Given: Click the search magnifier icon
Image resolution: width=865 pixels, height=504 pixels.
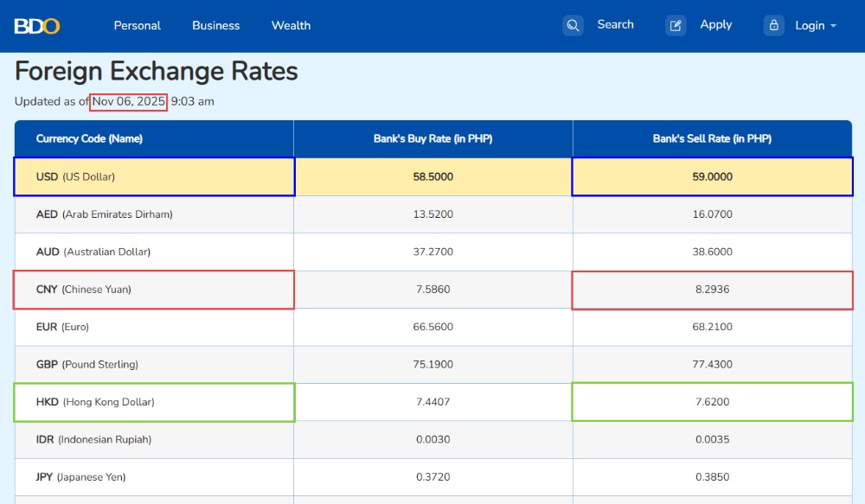Looking at the screenshot, I should click(x=573, y=25).
